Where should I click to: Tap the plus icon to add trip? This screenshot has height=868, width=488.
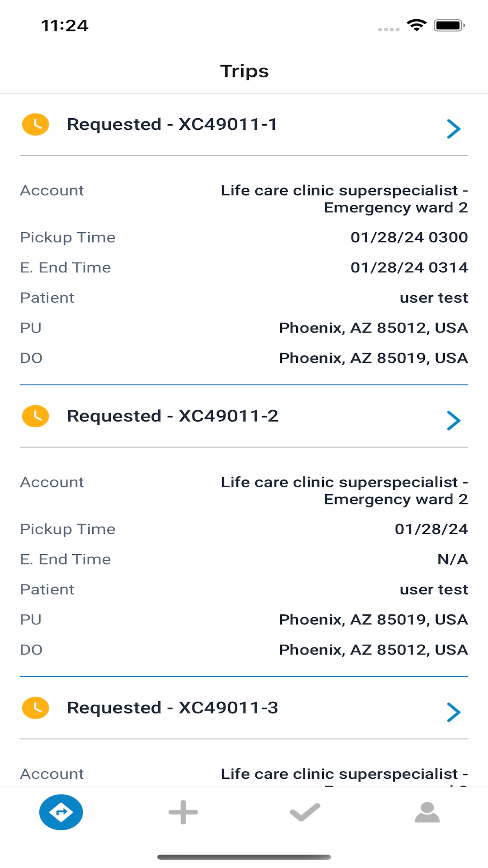(183, 812)
